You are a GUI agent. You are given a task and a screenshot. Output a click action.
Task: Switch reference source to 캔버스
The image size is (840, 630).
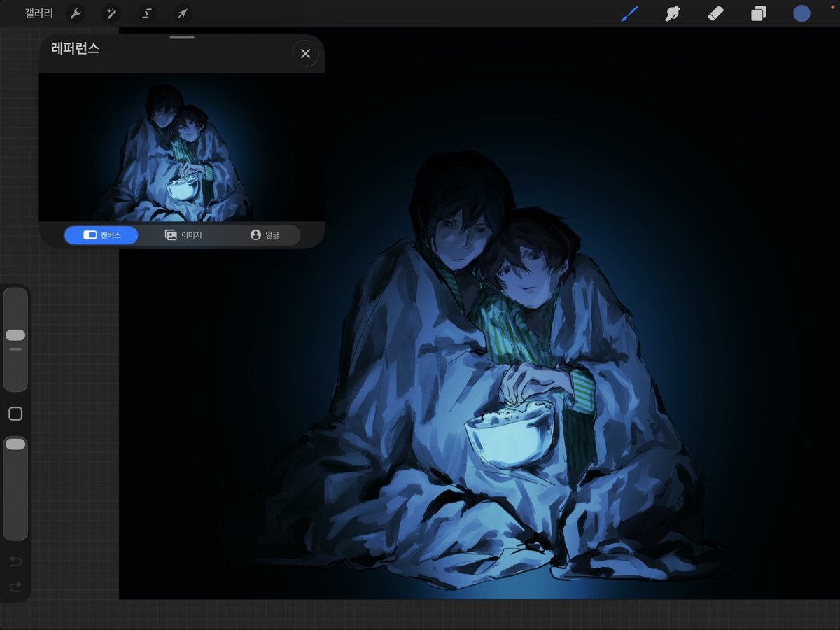pos(101,235)
